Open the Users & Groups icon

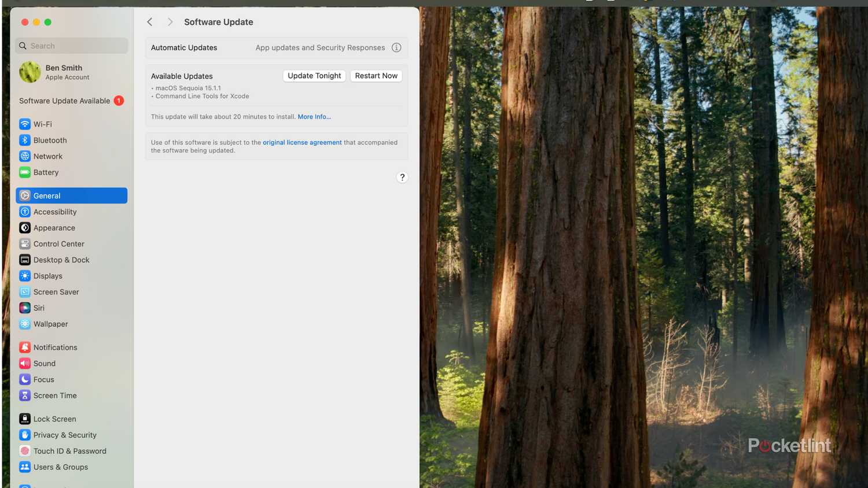coord(25,467)
